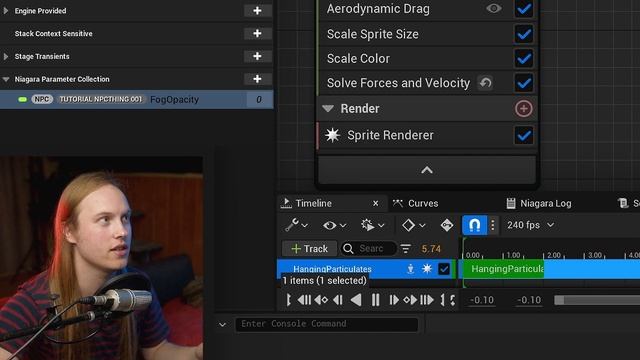
Task: Click the 5.74 current time value
Action: (x=431, y=249)
